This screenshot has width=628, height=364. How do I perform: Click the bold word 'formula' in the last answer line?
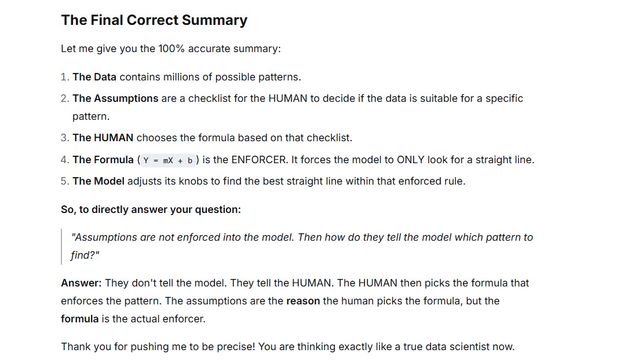[80, 319]
